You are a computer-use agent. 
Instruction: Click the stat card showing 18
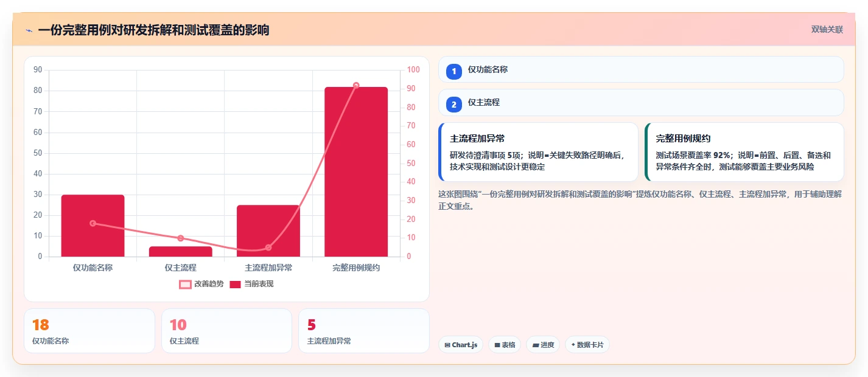89,331
